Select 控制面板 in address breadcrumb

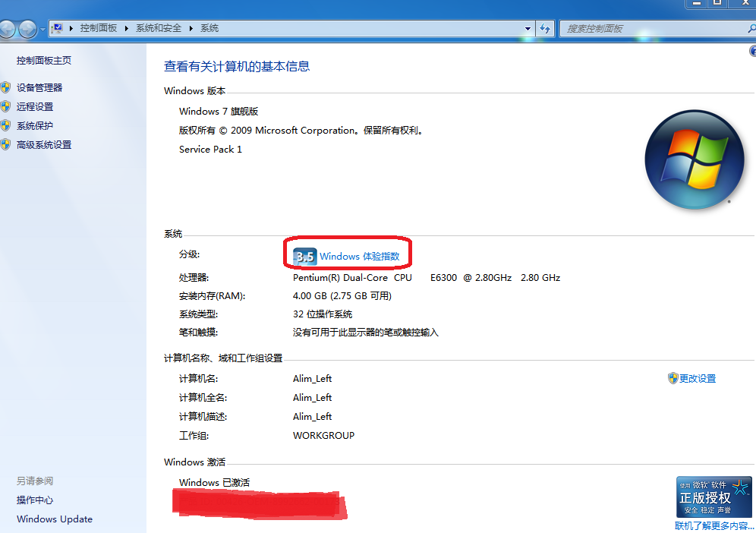pyautogui.click(x=99, y=28)
